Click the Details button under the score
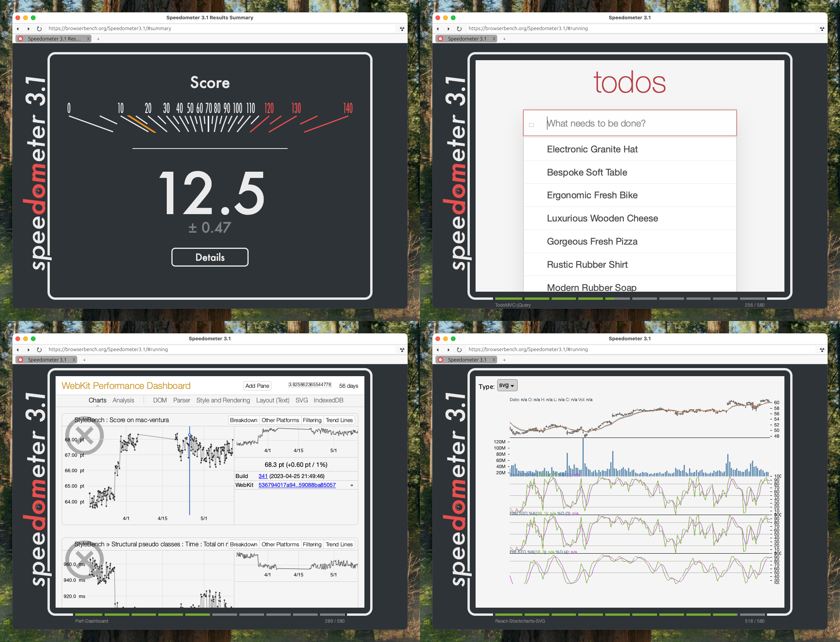This screenshot has width=840, height=642. point(210,257)
